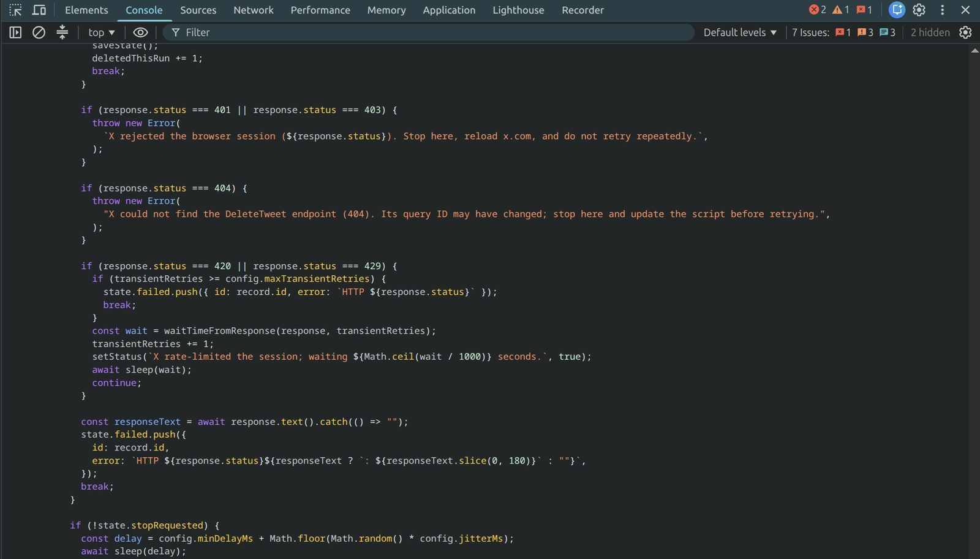Switch to the Console tab
This screenshot has height=559, width=980.
[x=144, y=10]
